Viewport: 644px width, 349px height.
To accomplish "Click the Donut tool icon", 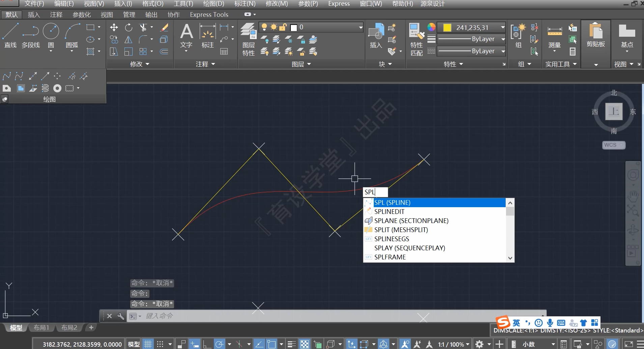I will click(57, 88).
